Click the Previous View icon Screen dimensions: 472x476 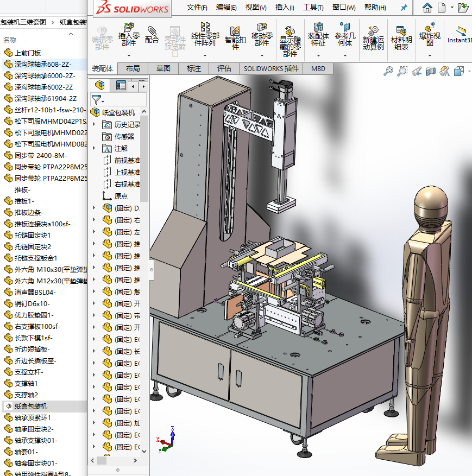coord(417,71)
